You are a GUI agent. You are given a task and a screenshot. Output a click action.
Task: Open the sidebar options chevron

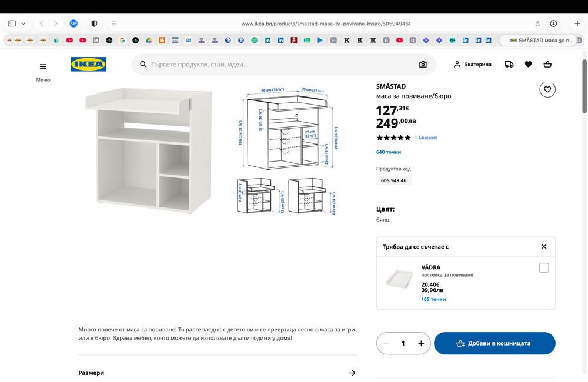(x=24, y=24)
